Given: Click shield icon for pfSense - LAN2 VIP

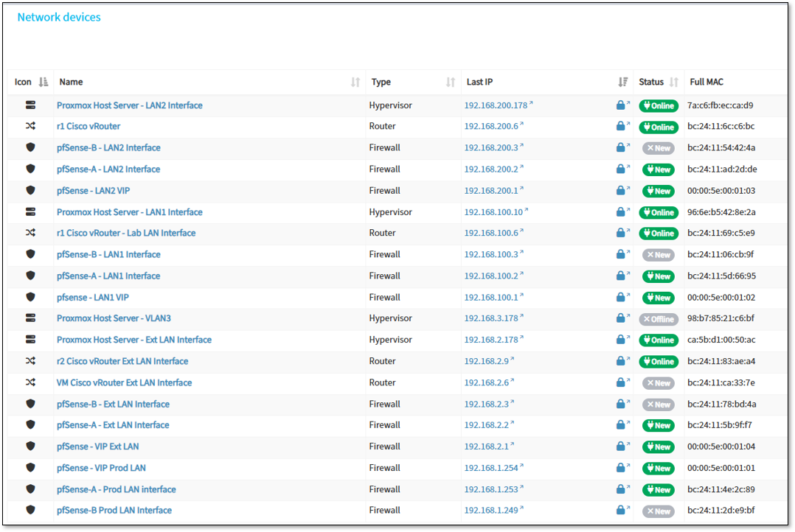Looking at the screenshot, I should 30,190.
